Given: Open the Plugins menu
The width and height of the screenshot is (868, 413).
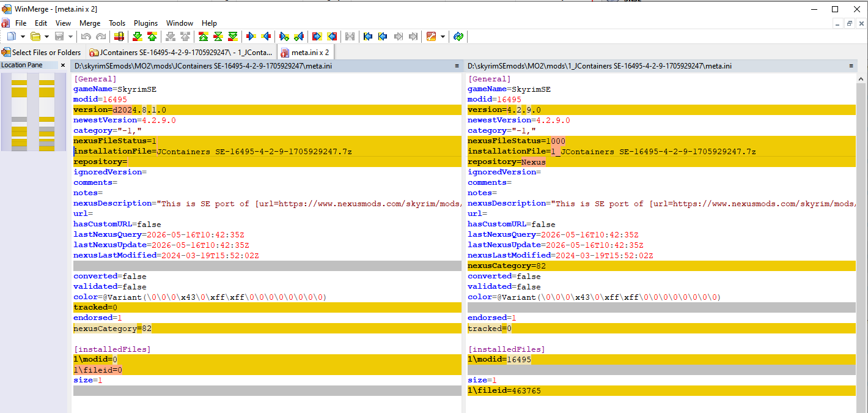Looking at the screenshot, I should 145,23.
